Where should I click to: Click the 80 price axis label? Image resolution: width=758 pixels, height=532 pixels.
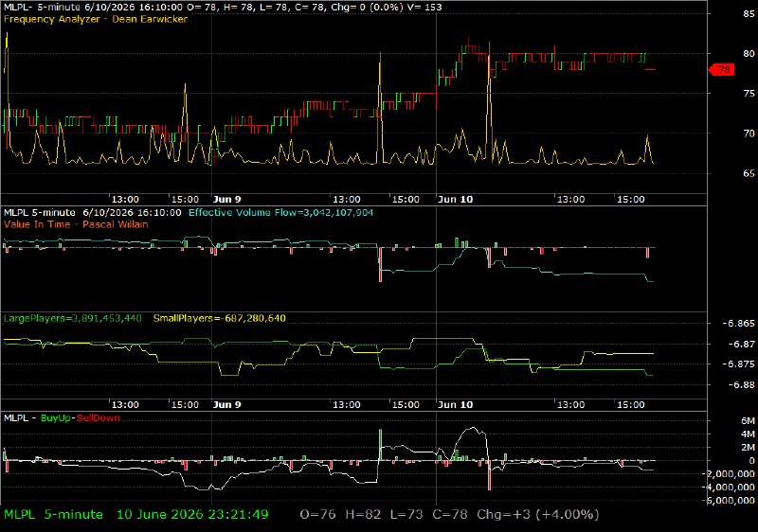point(749,54)
